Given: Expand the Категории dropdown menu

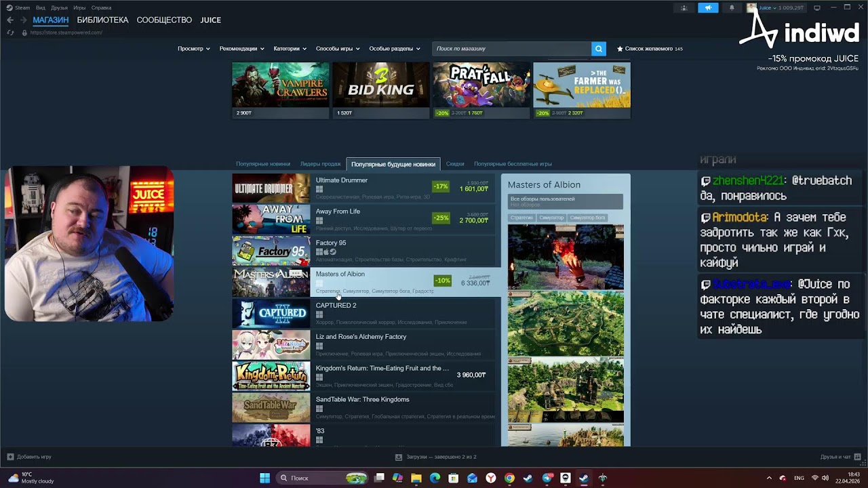Looking at the screenshot, I should click(290, 49).
